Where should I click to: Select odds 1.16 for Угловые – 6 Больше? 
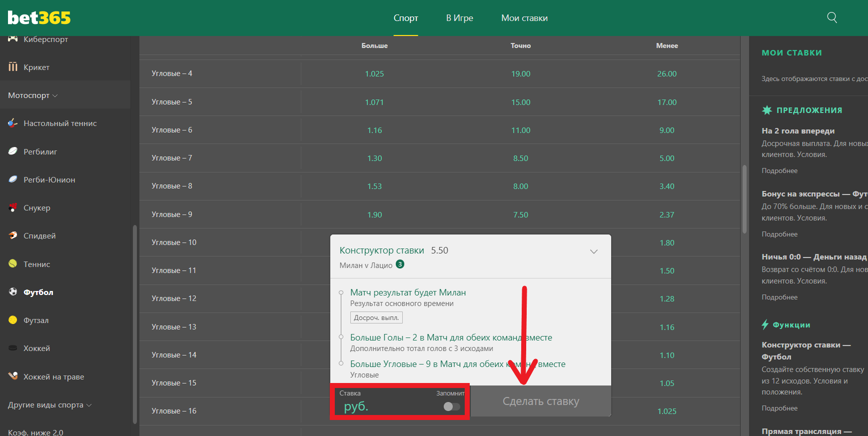coord(374,130)
